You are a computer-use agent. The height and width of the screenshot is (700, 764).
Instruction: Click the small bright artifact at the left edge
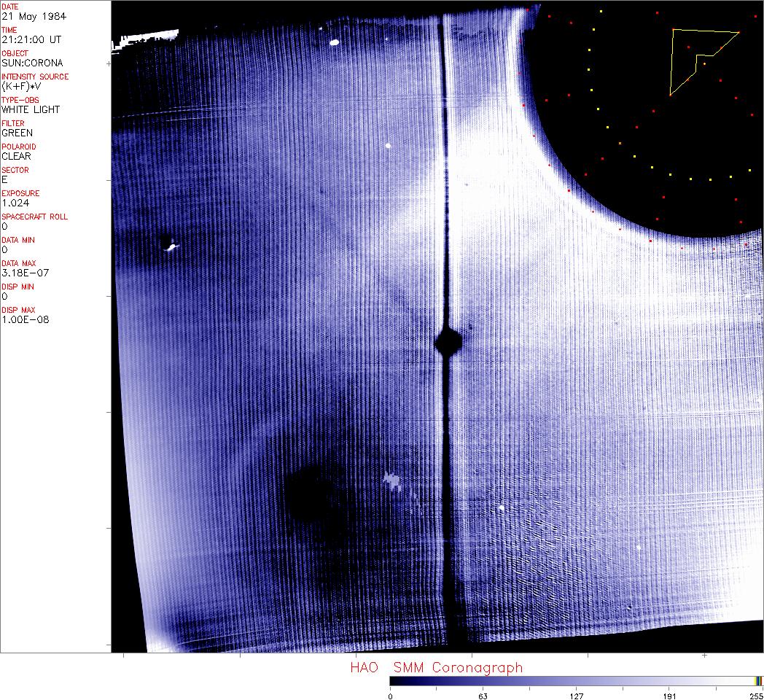tap(170, 246)
